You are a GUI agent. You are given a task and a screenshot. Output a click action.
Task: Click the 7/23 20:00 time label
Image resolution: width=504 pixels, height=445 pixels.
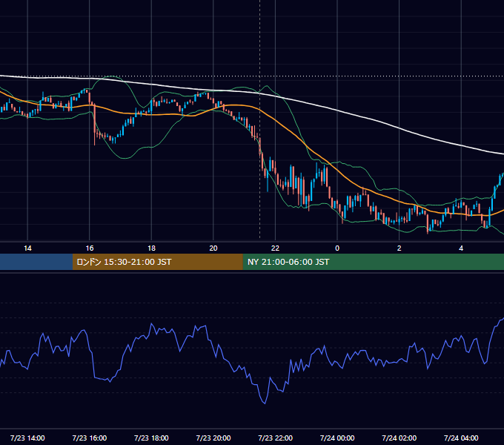[x=213, y=438]
